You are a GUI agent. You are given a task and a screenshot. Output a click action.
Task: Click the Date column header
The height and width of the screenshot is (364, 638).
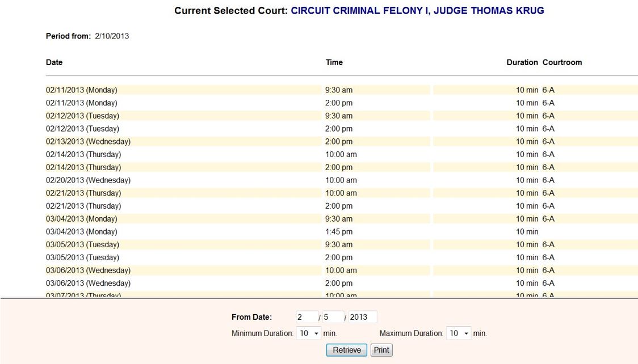click(x=54, y=62)
